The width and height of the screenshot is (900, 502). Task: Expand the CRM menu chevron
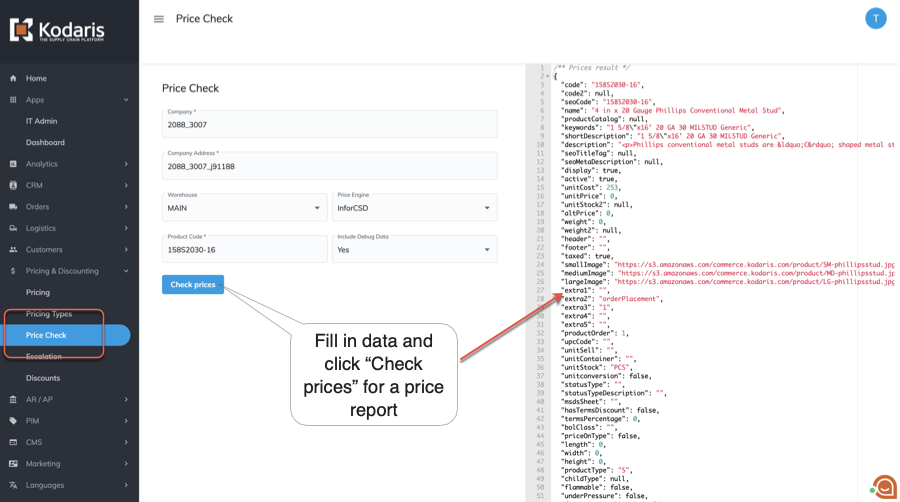126,185
